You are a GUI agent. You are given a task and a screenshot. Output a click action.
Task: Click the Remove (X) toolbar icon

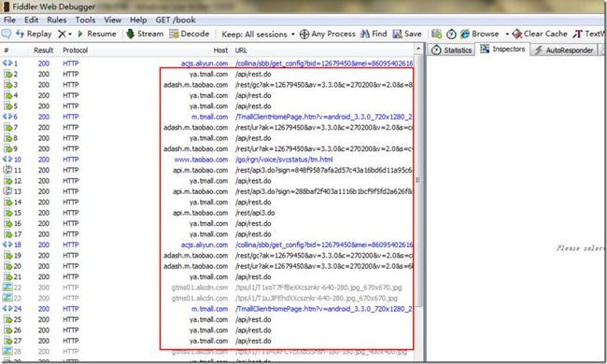pyautogui.click(x=62, y=34)
